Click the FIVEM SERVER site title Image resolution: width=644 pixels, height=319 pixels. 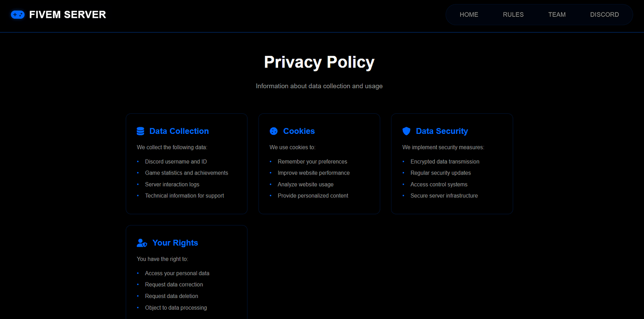click(x=68, y=14)
